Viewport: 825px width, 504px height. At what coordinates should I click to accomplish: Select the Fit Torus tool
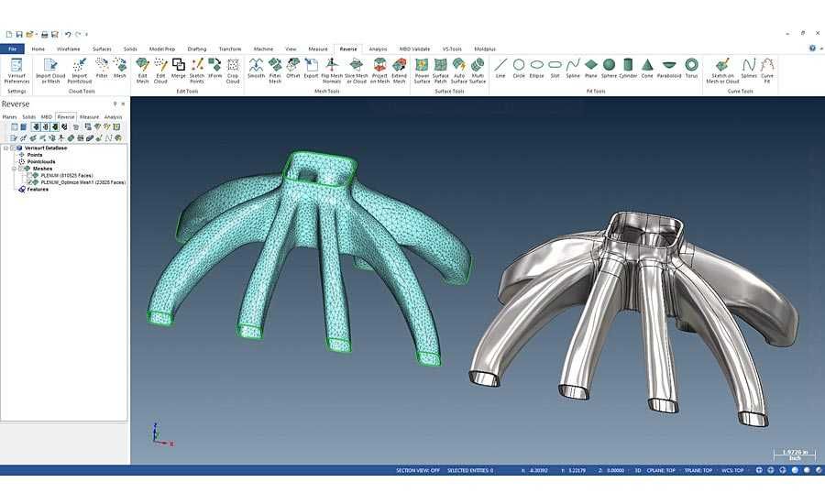click(x=691, y=69)
